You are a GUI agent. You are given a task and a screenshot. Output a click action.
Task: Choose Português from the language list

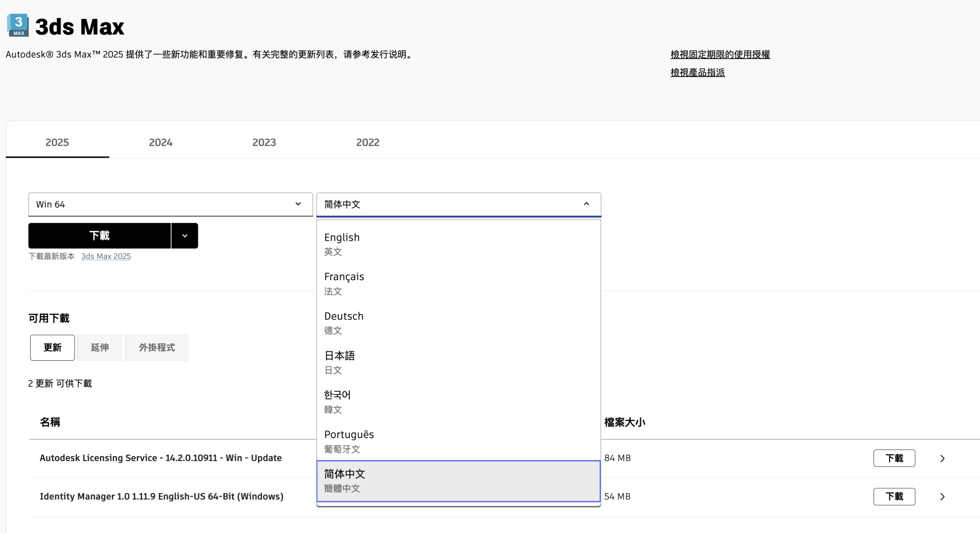[x=349, y=441]
